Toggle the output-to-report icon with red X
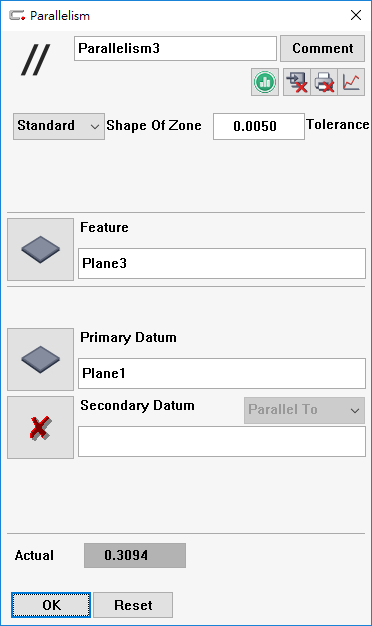Screen dimensions: 372x626 (x=297, y=82)
